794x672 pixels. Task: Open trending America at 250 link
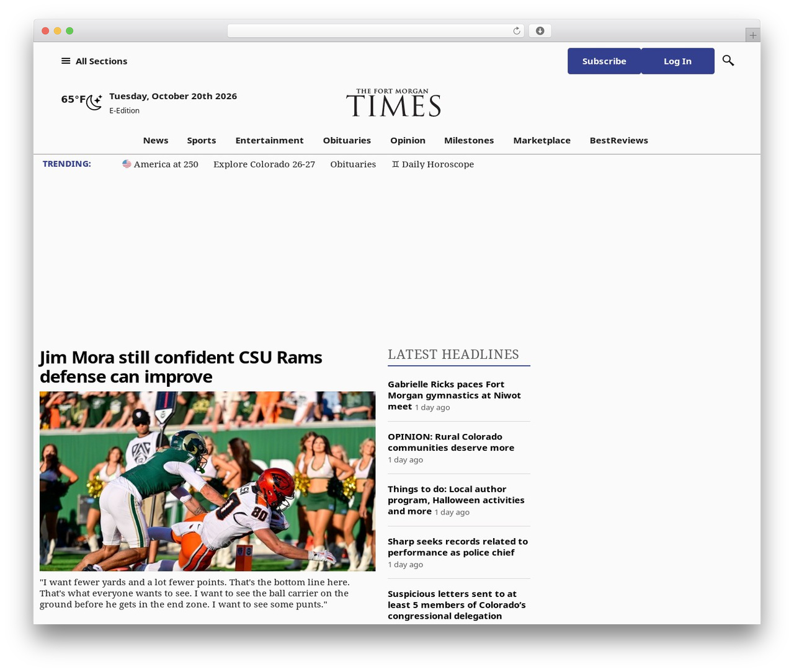pos(160,164)
